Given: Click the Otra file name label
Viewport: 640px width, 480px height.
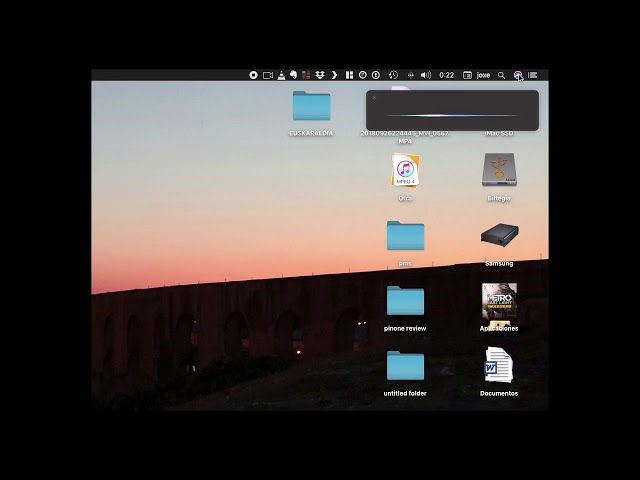Looking at the screenshot, I should 405,198.
